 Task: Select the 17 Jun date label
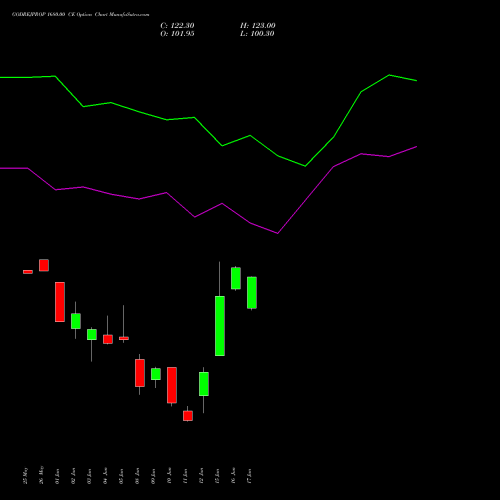(250, 476)
